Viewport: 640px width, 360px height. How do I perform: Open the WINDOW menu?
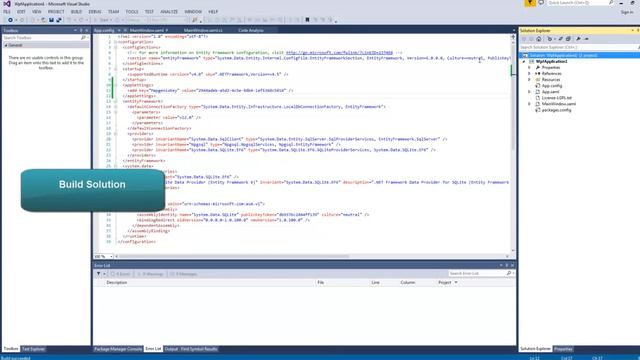coord(193,12)
